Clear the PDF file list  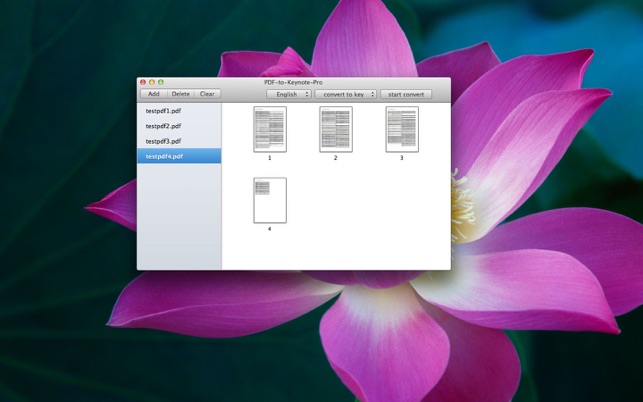coord(207,94)
